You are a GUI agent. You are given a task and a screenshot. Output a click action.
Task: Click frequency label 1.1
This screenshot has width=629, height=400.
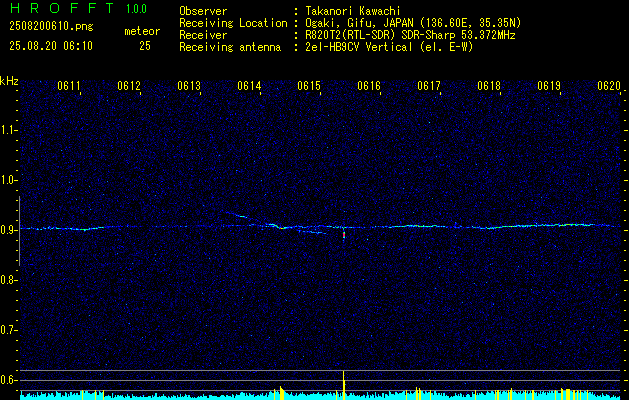click(x=8, y=130)
